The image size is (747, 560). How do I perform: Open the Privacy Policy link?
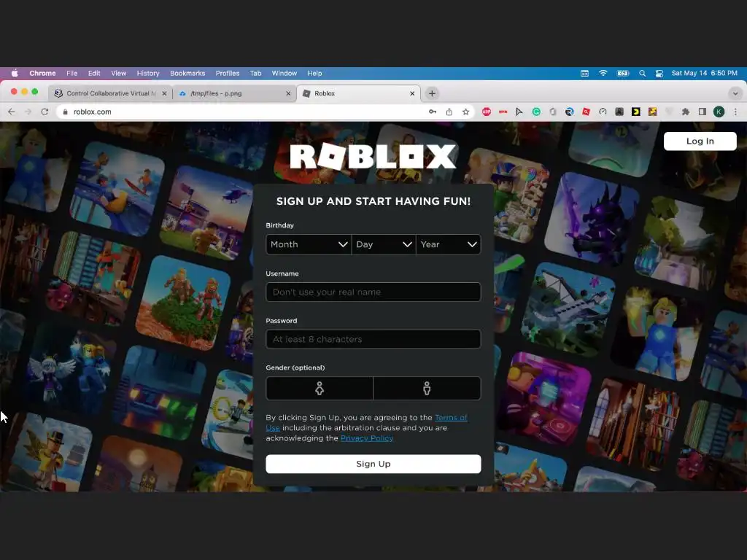(367, 438)
